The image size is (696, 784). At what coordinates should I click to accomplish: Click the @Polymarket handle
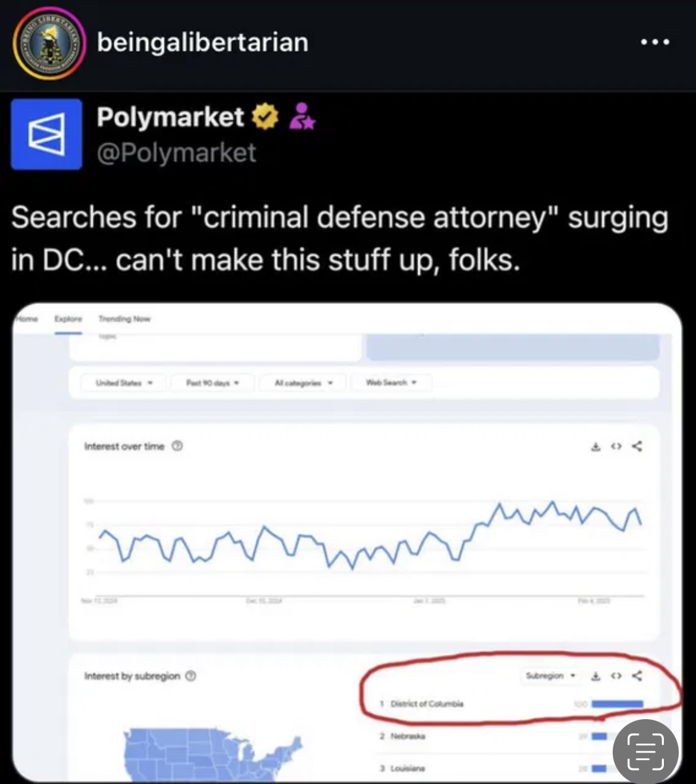coord(177,153)
